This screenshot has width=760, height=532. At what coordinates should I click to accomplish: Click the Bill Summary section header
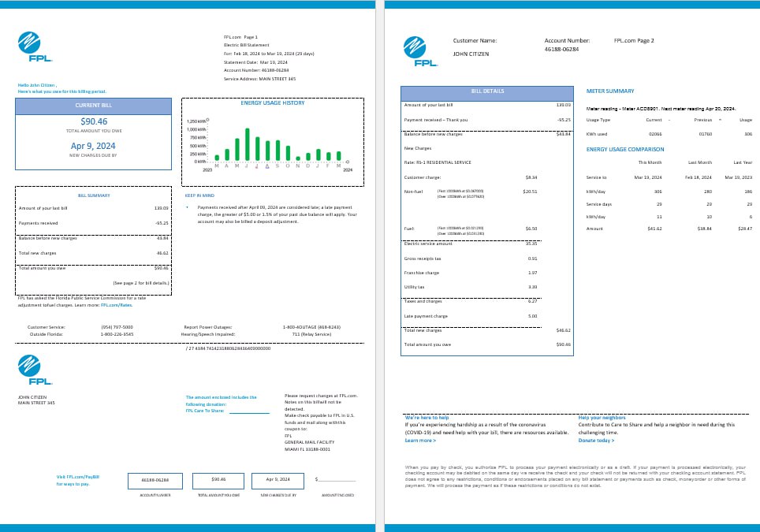coord(93,194)
